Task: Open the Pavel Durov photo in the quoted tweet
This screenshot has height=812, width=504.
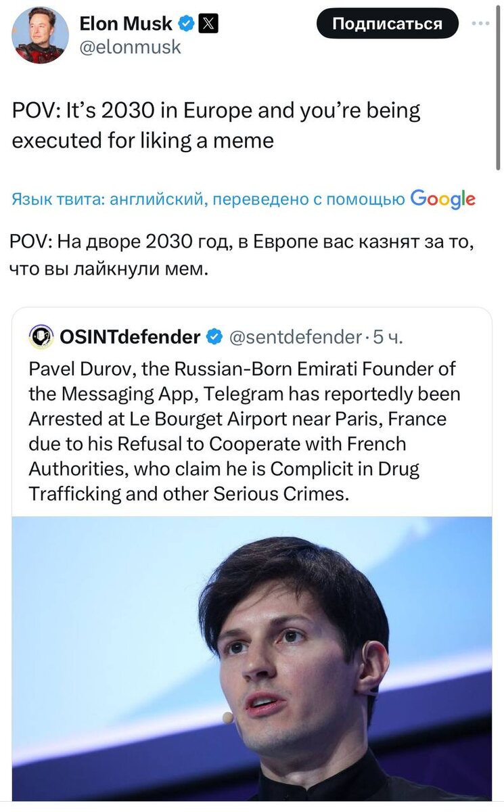Action: [x=252, y=658]
